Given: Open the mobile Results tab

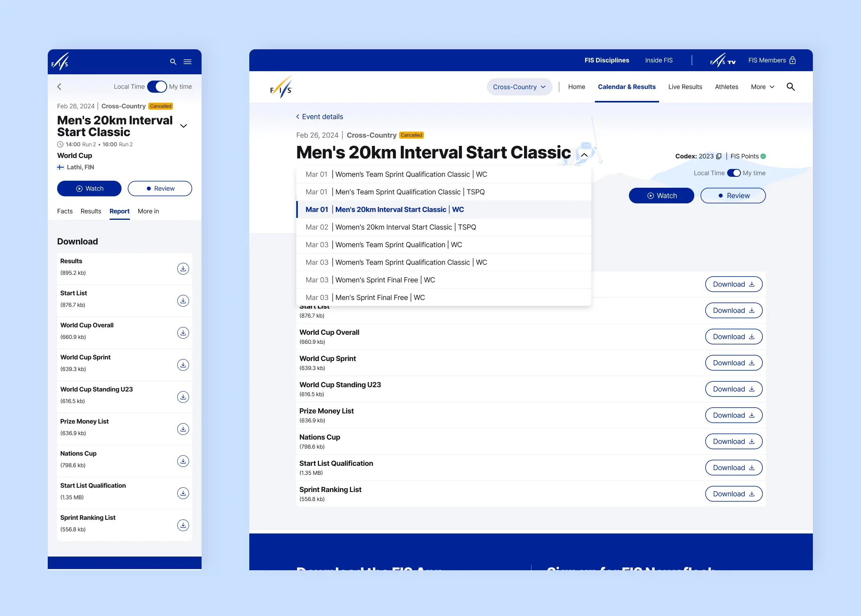Looking at the screenshot, I should click(91, 211).
